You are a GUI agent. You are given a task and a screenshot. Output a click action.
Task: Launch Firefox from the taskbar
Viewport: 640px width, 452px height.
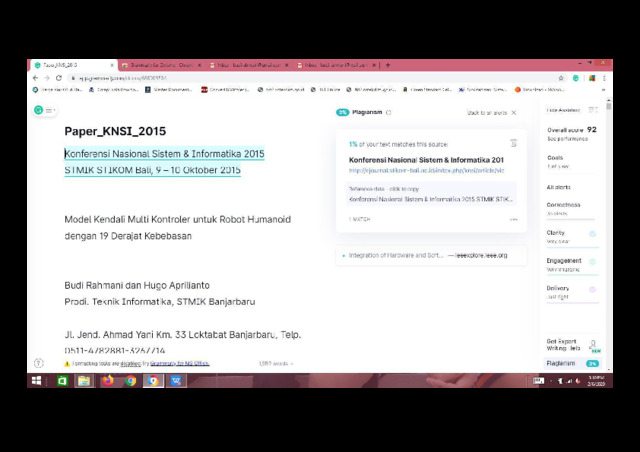(108, 381)
